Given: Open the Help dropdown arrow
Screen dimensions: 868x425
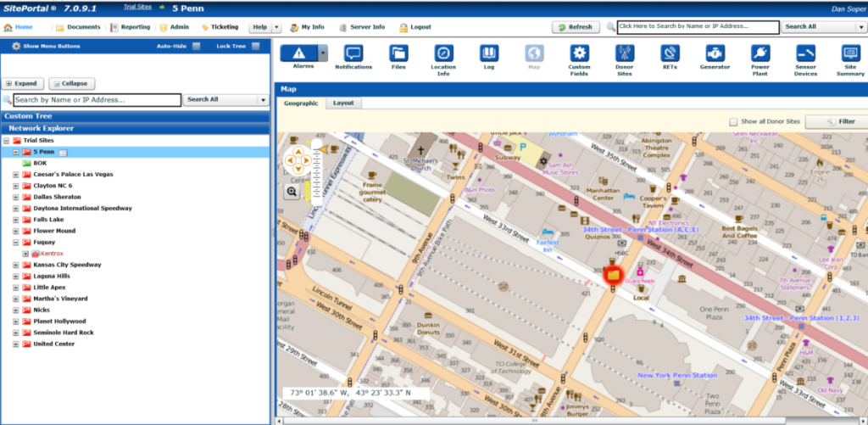Looking at the screenshot, I should (277, 27).
